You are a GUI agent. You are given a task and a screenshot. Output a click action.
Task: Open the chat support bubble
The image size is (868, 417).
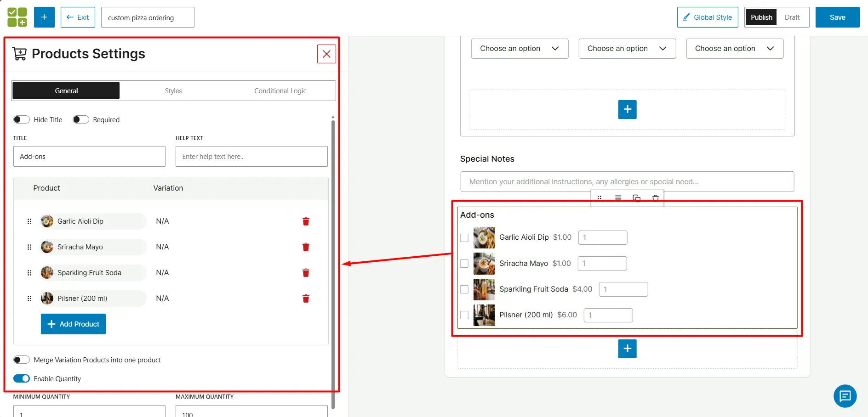[x=845, y=396]
